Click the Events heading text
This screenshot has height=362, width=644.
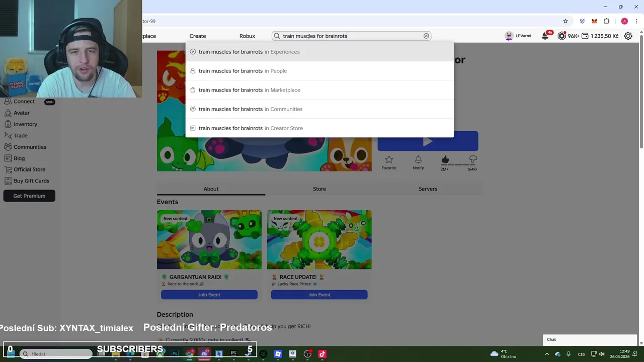point(167,202)
